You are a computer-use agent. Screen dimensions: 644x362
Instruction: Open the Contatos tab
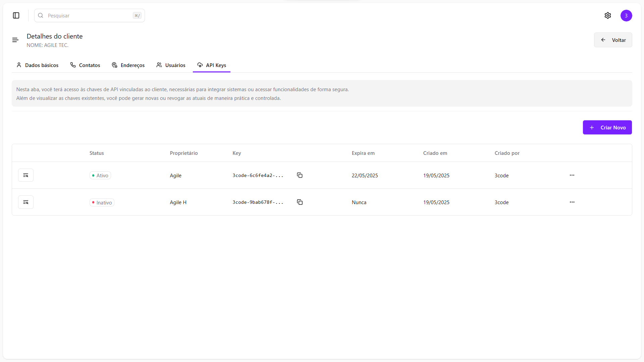click(x=85, y=65)
